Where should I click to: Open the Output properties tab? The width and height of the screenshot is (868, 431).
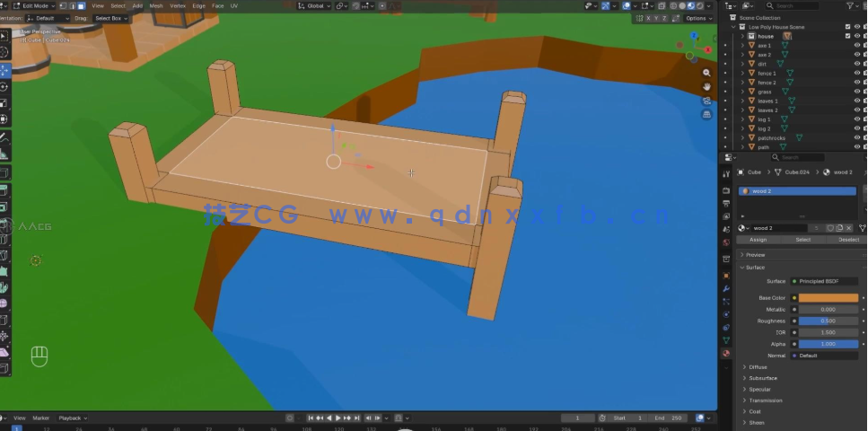[x=726, y=203]
